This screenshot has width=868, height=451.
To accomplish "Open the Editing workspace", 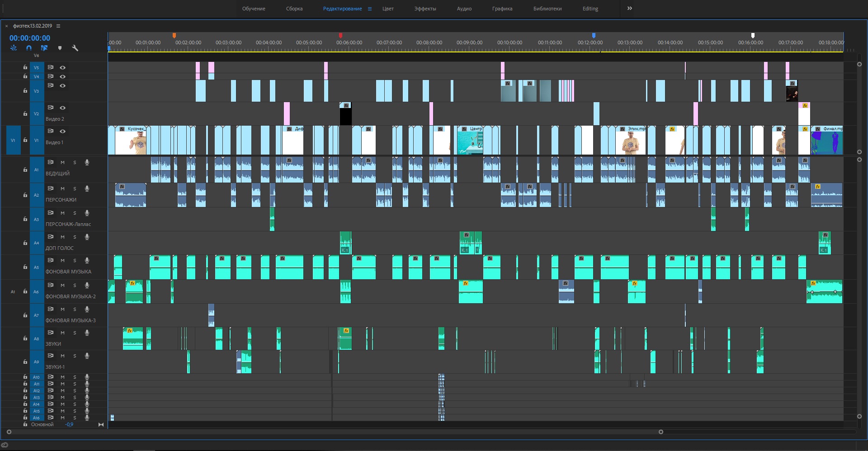I will pyautogui.click(x=590, y=9).
